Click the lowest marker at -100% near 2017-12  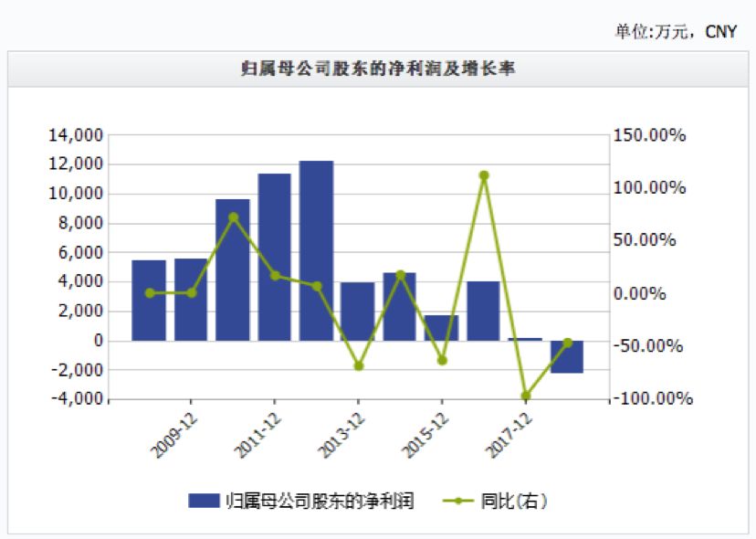(x=526, y=396)
